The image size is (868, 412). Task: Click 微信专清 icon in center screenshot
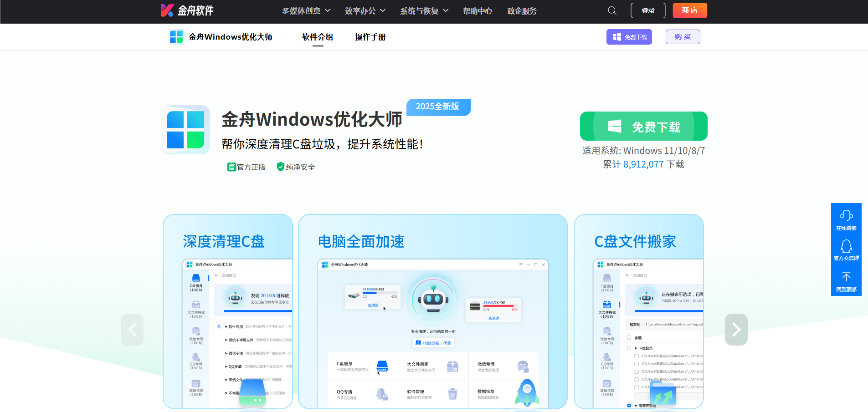coord(523,366)
